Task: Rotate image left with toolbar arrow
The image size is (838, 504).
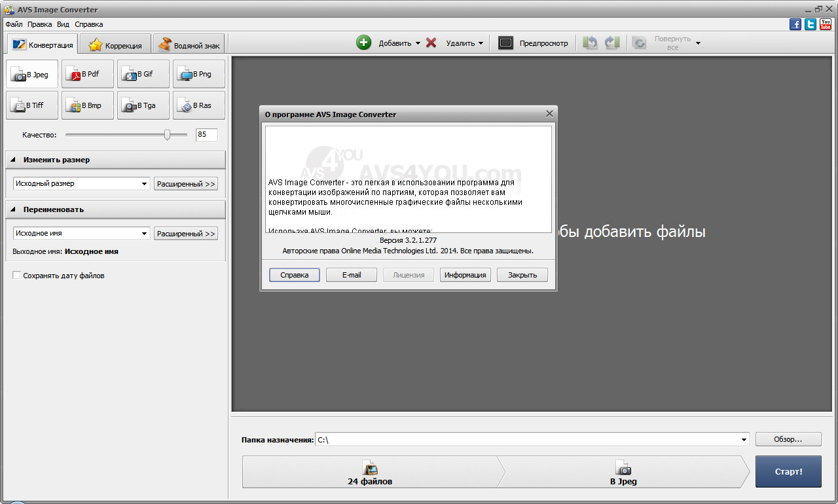Action: [590, 43]
